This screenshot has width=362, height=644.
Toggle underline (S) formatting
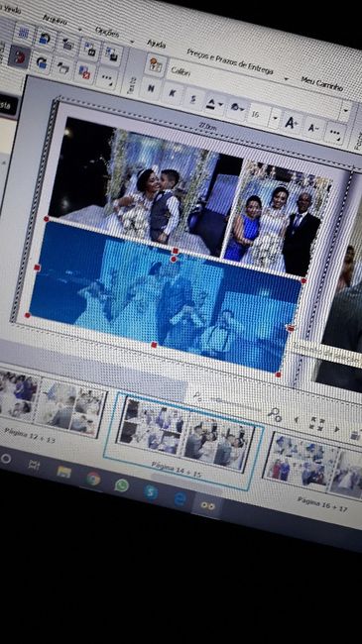[193, 99]
